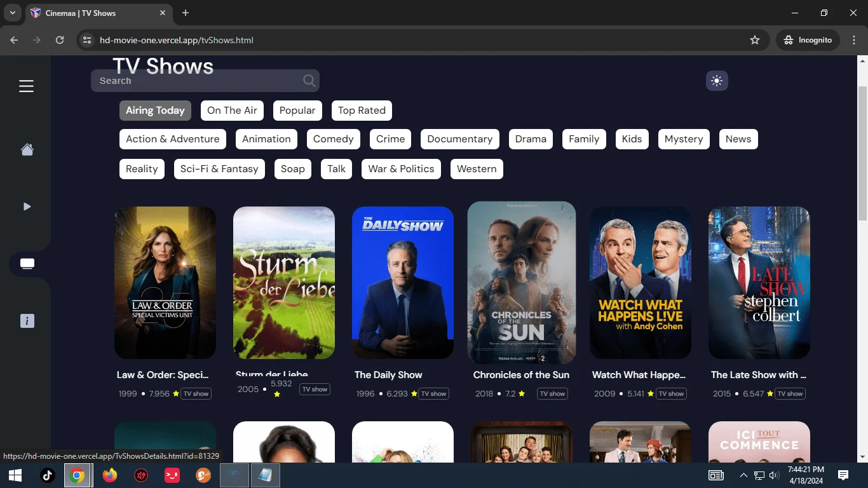Click the Search input field
The height and width of the screenshot is (488, 868).
click(205, 81)
